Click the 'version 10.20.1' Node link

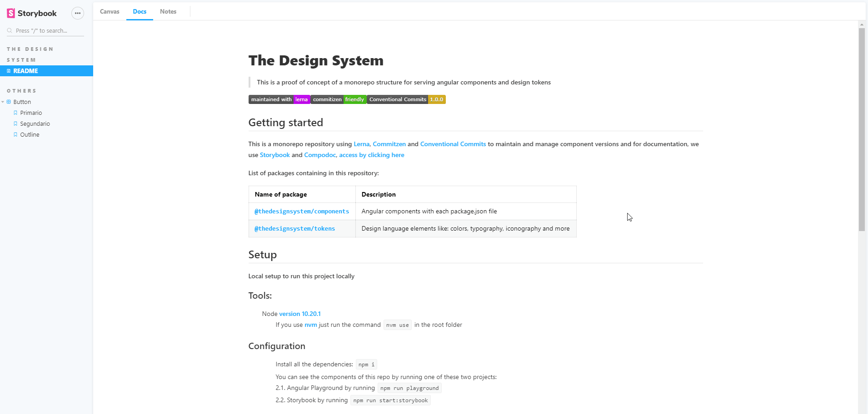click(x=300, y=314)
